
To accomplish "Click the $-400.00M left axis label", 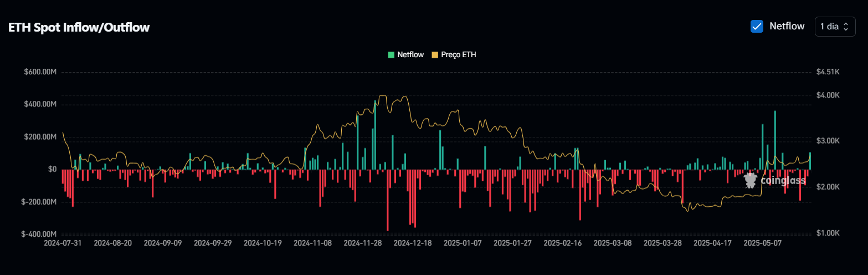I will click(x=39, y=234).
